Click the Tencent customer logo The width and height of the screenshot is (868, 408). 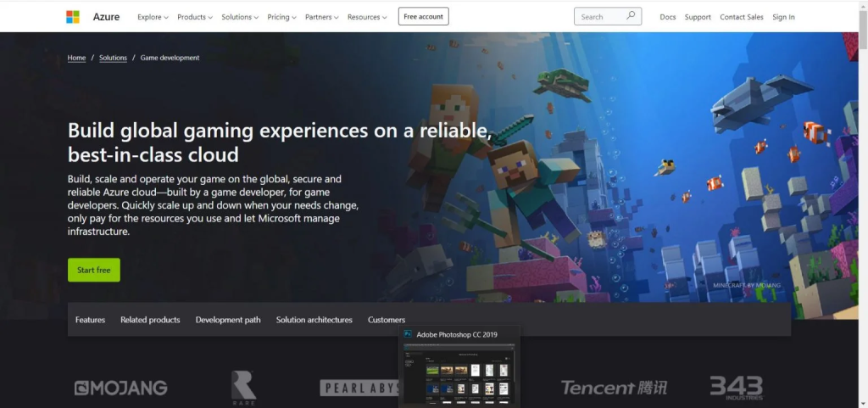click(614, 388)
